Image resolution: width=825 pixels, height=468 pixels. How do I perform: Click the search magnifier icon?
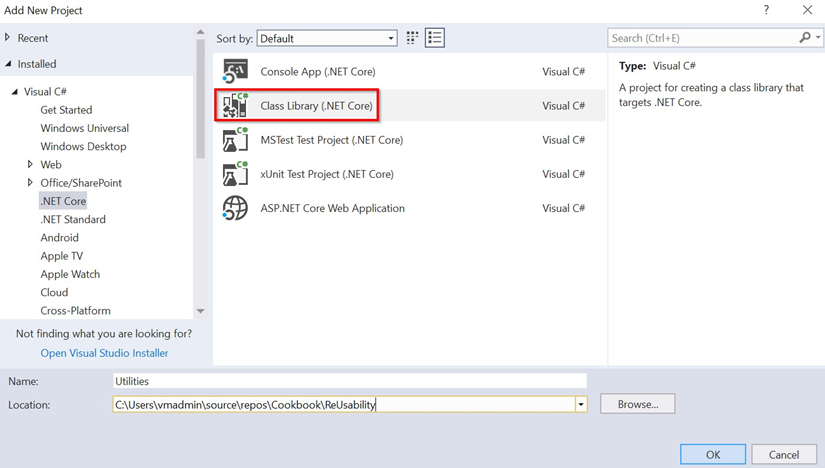pos(805,38)
